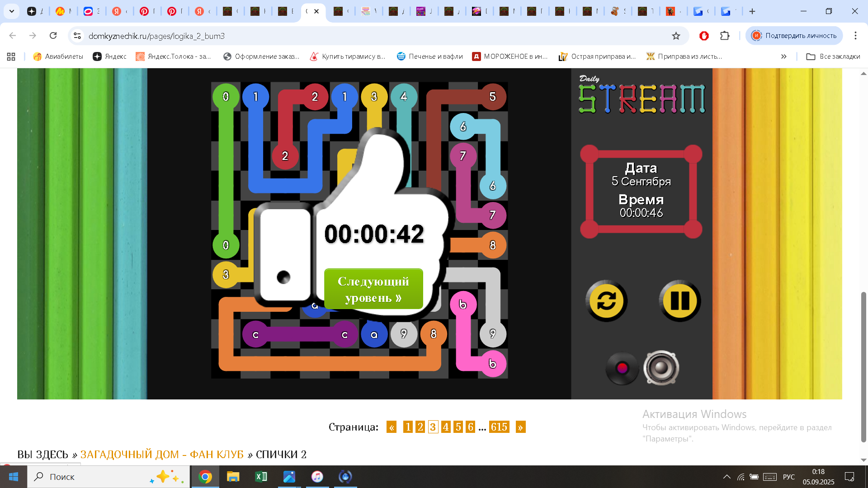Open Приправа из листь... bookmark
Screen dimensions: 868x488
tap(684, 56)
